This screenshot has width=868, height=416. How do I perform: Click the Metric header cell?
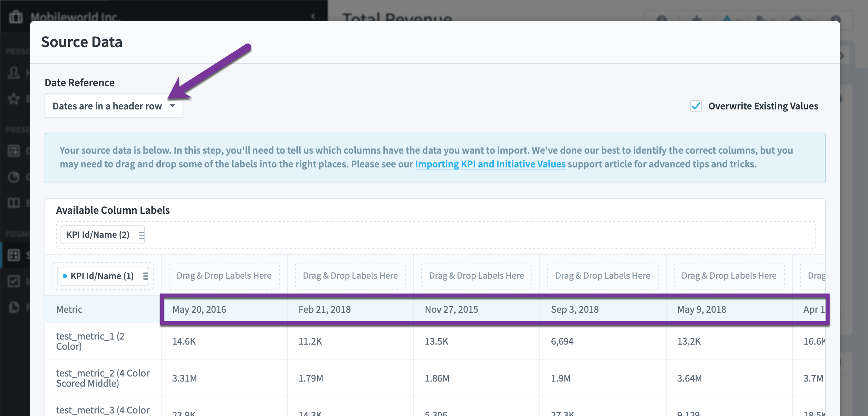[x=103, y=309]
